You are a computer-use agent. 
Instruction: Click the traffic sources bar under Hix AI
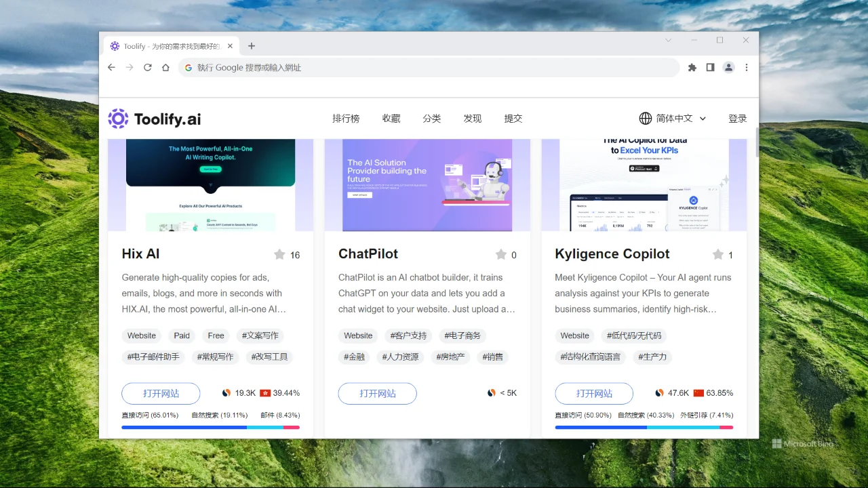[210, 427]
